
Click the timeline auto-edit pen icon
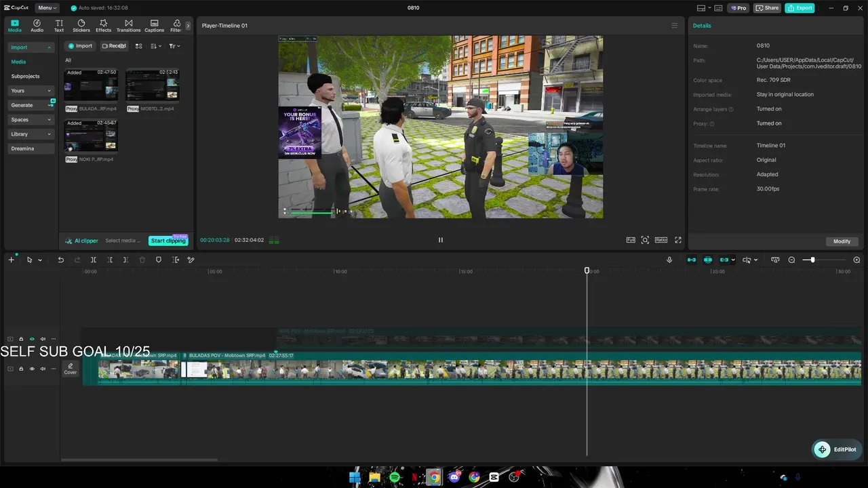(x=191, y=260)
